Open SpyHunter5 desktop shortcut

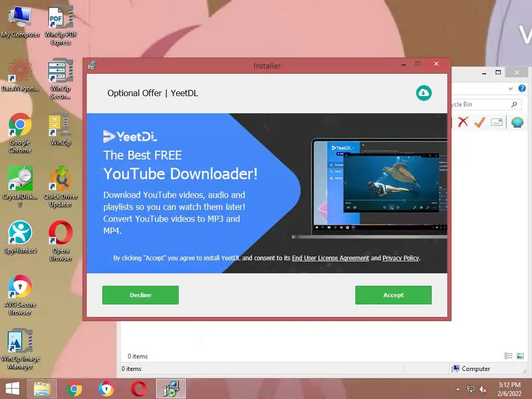[20, 237]
